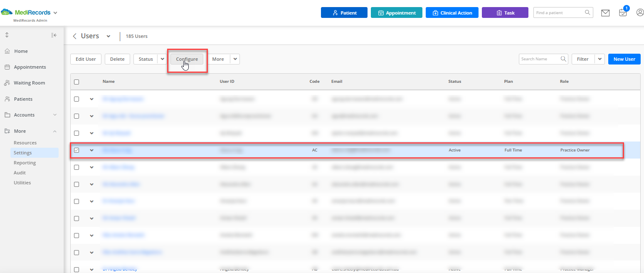Select Reporting under More in sidebar
This screenshot has width=644, height=273.
pos(25,163)
